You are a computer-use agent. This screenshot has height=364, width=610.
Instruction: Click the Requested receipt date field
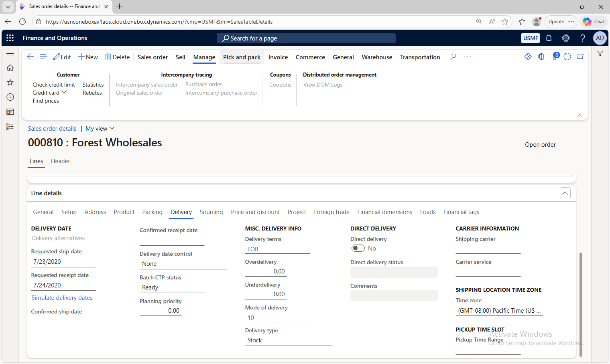point(64,285)
